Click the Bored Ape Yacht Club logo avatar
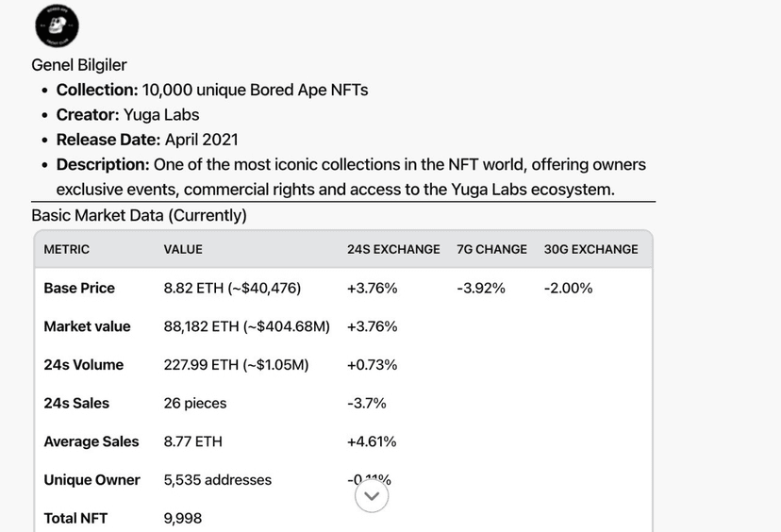Image resolution: width=781 pixels, height=532 pixels. (57, 26)
